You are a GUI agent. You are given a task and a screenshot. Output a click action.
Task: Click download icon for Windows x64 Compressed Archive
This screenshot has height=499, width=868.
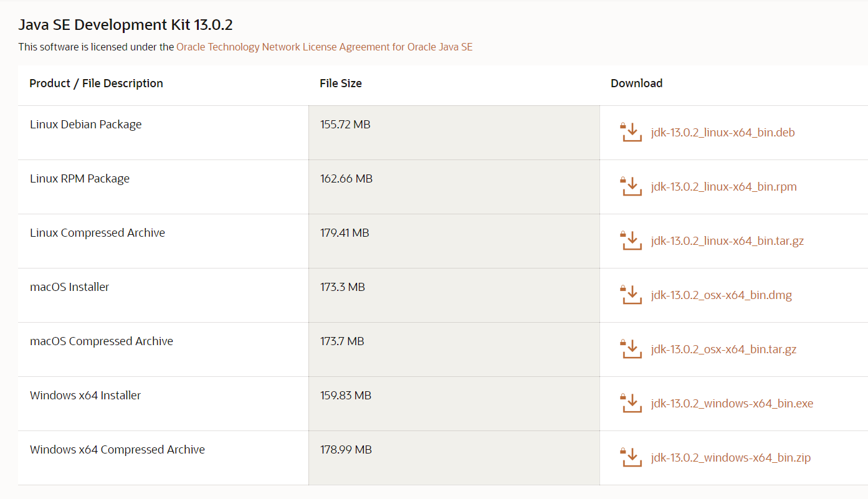tap(631, 457)
